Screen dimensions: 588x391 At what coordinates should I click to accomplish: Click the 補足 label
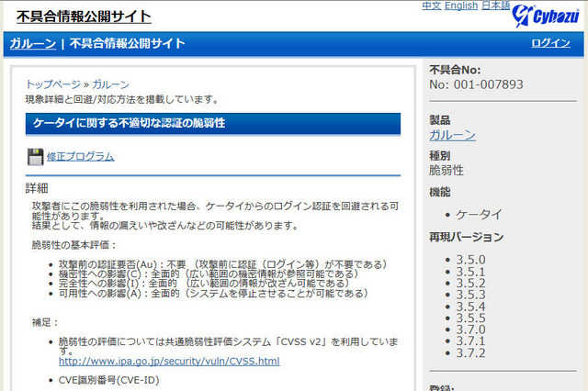click(45, 322)
